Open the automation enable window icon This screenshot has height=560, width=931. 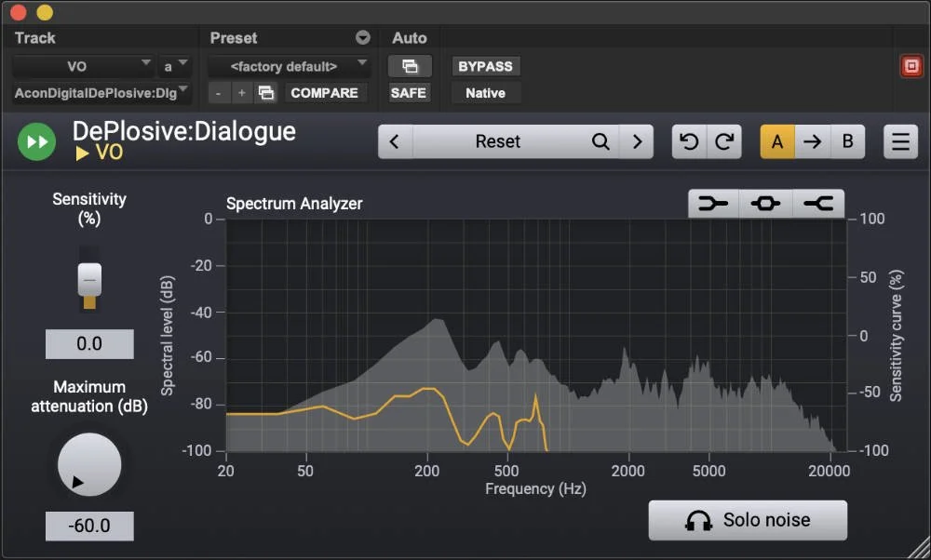coord(410,66)
